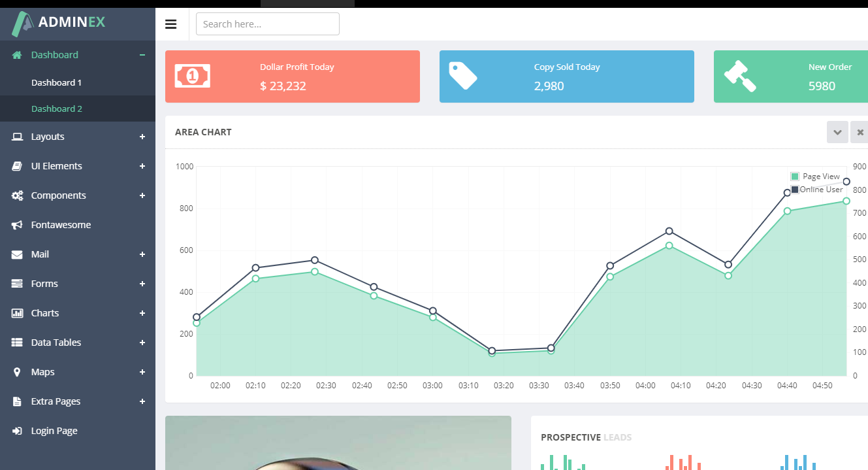Click the Extra Pages file icon
This screenshot has width=868, height=470.
pyautogui.click(x=17, y=401)
